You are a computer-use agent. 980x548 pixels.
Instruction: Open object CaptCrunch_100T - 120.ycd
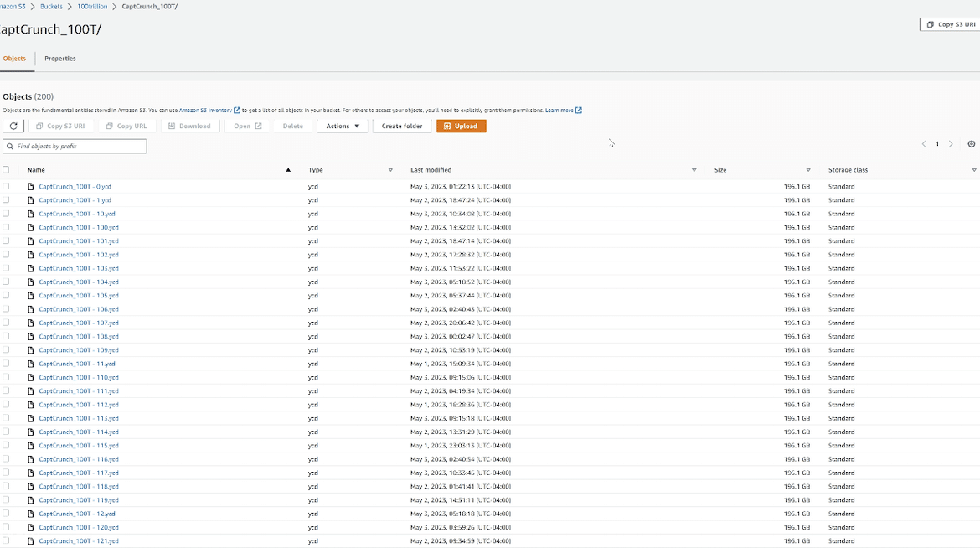point(79,527)
